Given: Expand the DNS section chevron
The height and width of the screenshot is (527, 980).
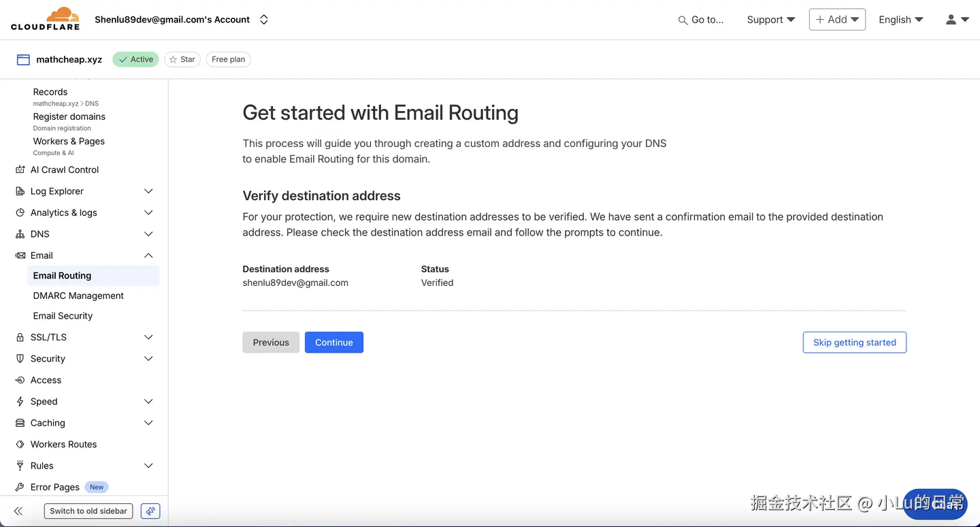Looking at the screenshot, I should click(x=148, y=234).
